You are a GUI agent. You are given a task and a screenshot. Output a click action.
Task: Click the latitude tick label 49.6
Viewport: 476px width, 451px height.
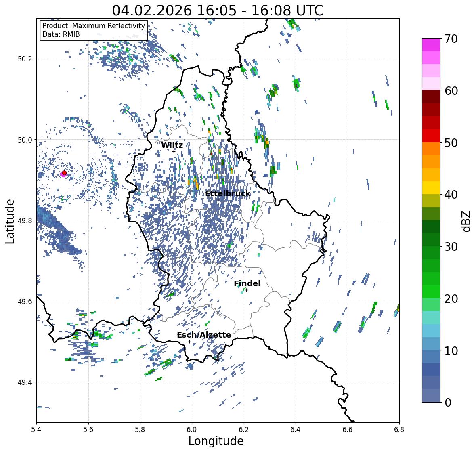click(25, 301)
